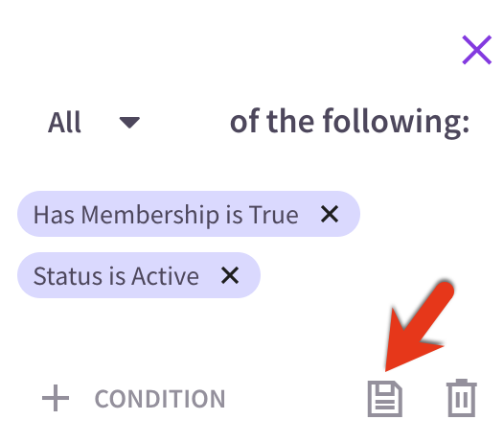Delete the filter using trash can icon
The image size is (504, 443).
pyautogui.click(x=462, y=398)
